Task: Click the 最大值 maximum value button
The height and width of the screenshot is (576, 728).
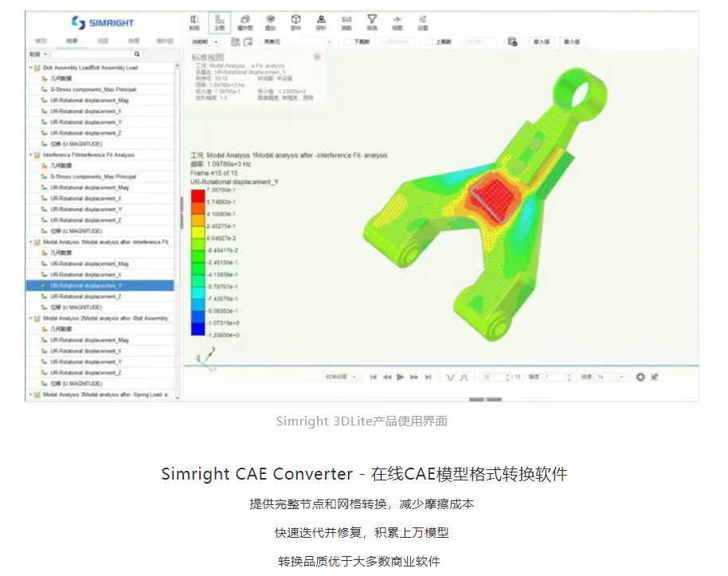Action: pyautogui.click(x=542, y=41)
